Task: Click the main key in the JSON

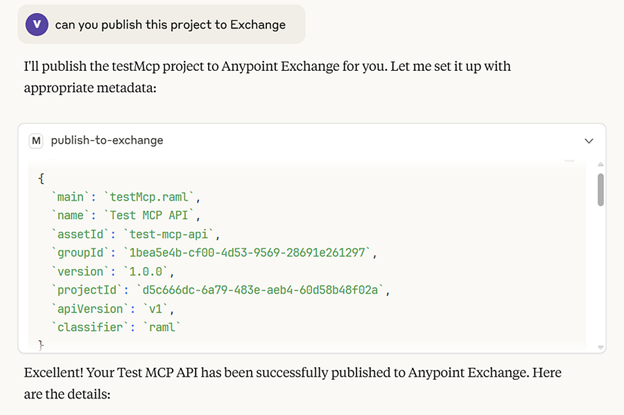Action: click(70, 199)
